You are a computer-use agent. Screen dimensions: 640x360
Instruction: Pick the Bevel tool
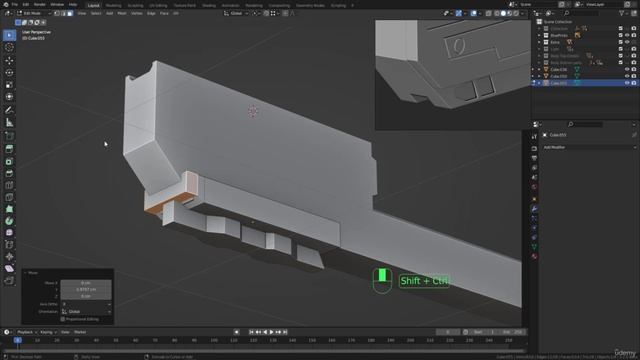(x=9, y=173)
